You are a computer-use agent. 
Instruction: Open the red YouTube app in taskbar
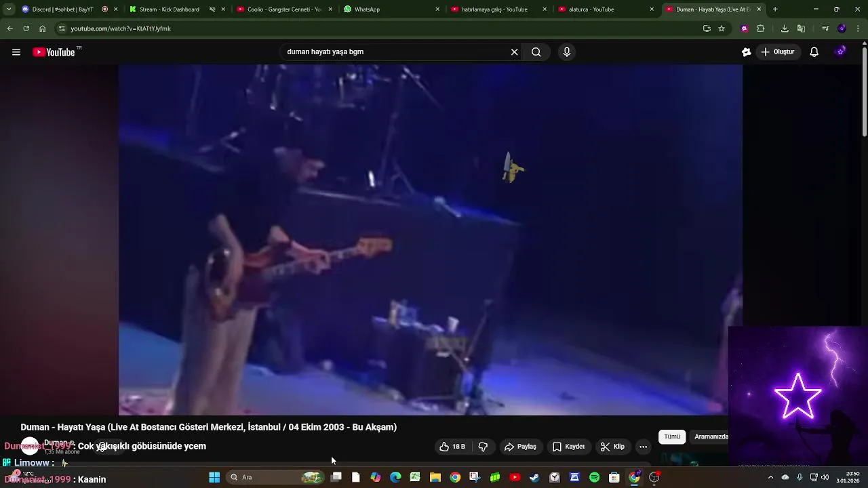point(515,477)
